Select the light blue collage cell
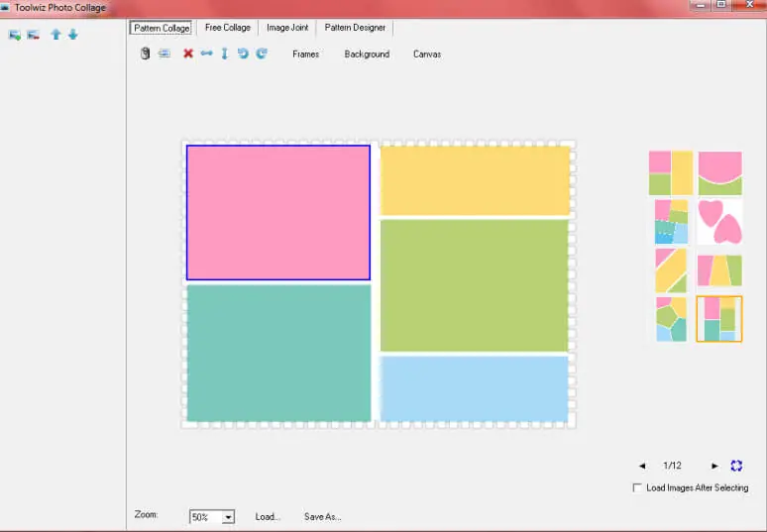 pyautogui.click(x=474, y=388)
